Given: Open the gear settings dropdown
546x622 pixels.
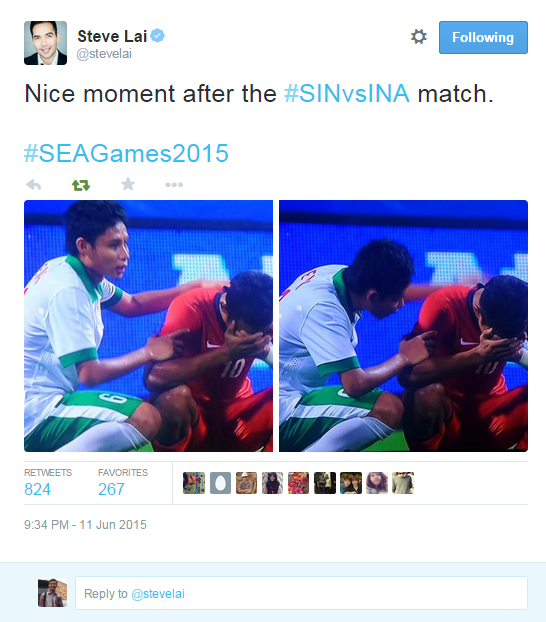Looking at the screenshot, I should pos(419,36).
